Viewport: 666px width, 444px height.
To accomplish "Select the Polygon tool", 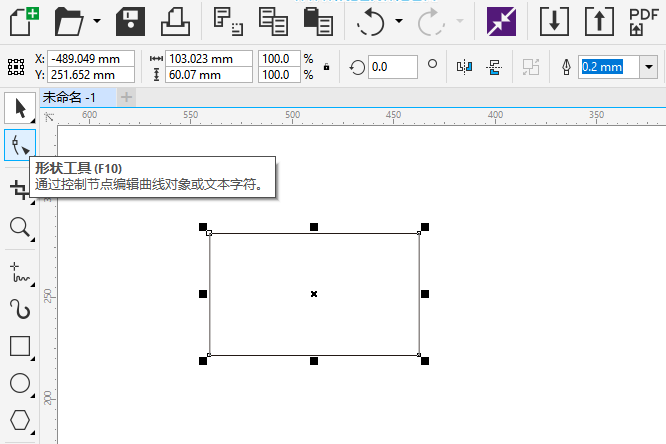I will (20, 420).
